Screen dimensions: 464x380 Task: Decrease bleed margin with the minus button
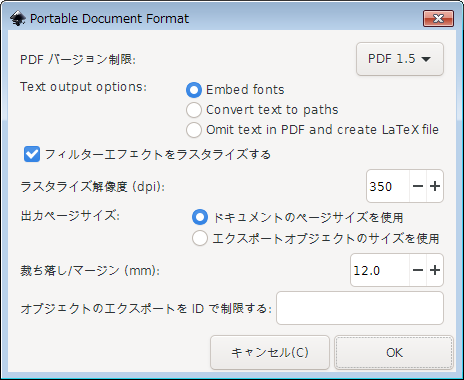tap(418, 270)
